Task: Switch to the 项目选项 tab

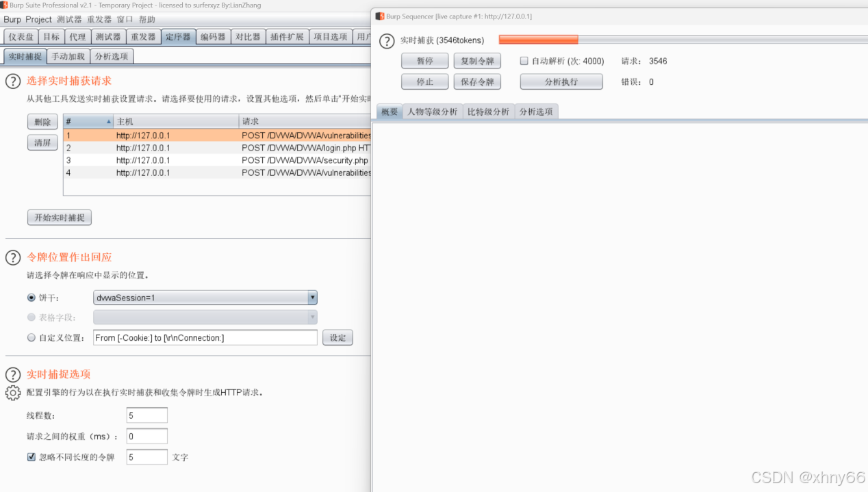Action: pos(331,37)
